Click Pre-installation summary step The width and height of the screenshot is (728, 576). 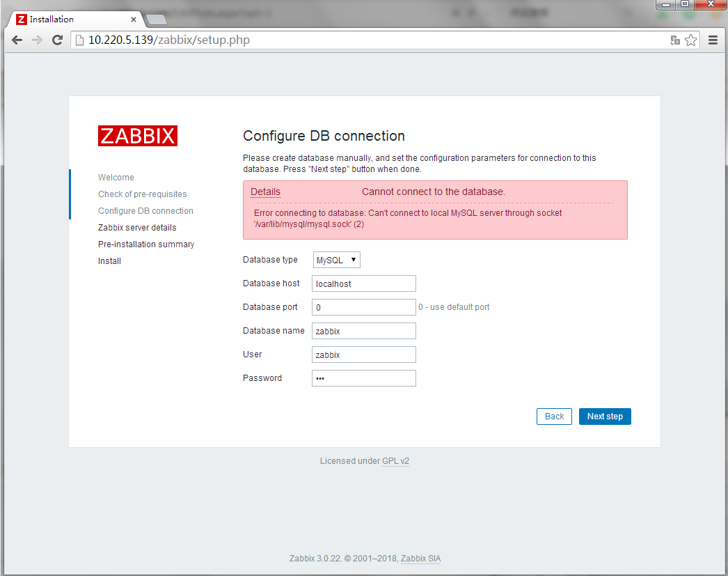click(146, 244)
